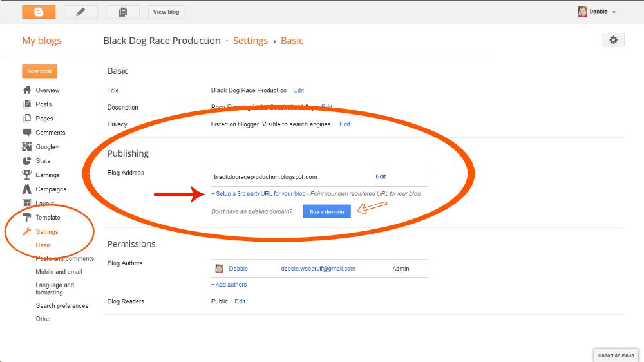The image size is (644, 362).
Task: Edit the blog address
Action: point(381,176)
